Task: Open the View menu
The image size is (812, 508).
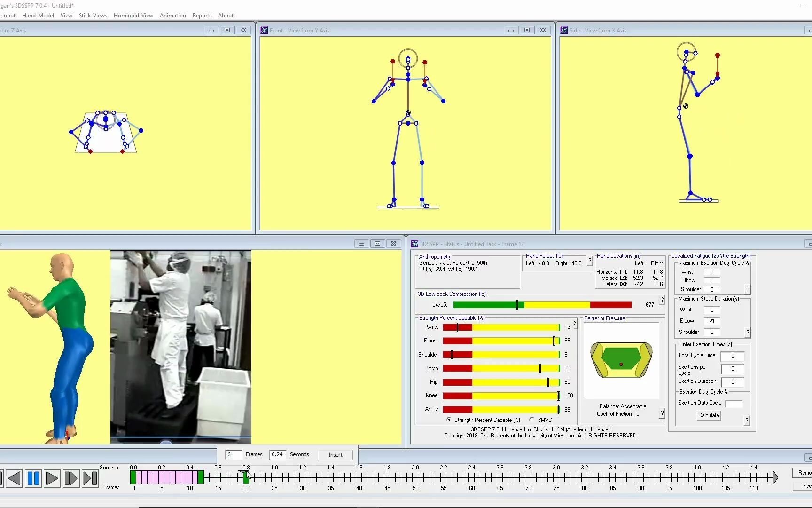Action: (66, 16)
